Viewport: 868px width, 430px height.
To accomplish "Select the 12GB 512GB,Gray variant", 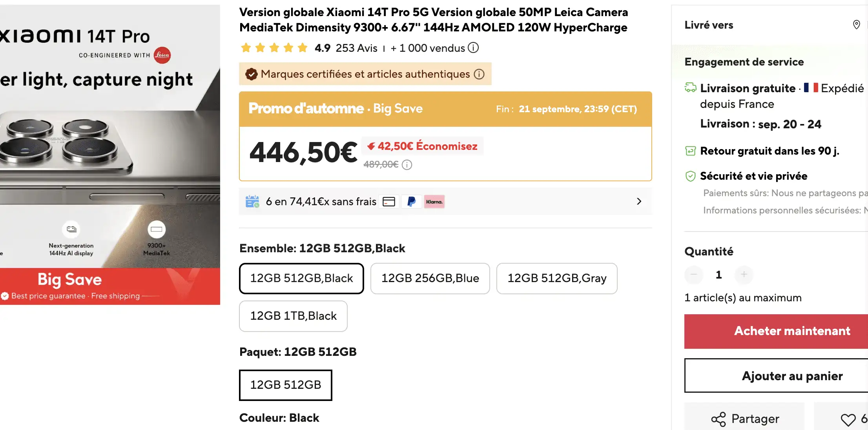I will (x=557, y=279).
